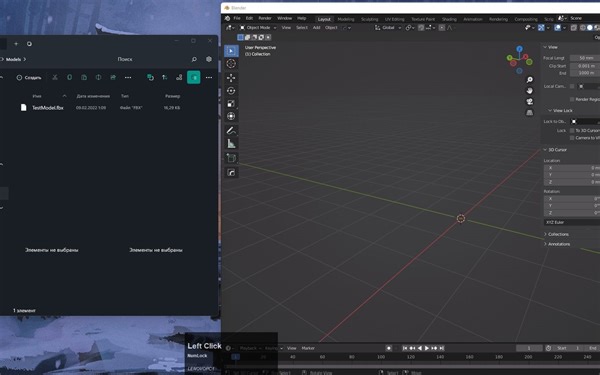Click the sort icon in file explorer toolbar
The width and height of the screenshot is (600, 375).
click(x=165, y=77)
